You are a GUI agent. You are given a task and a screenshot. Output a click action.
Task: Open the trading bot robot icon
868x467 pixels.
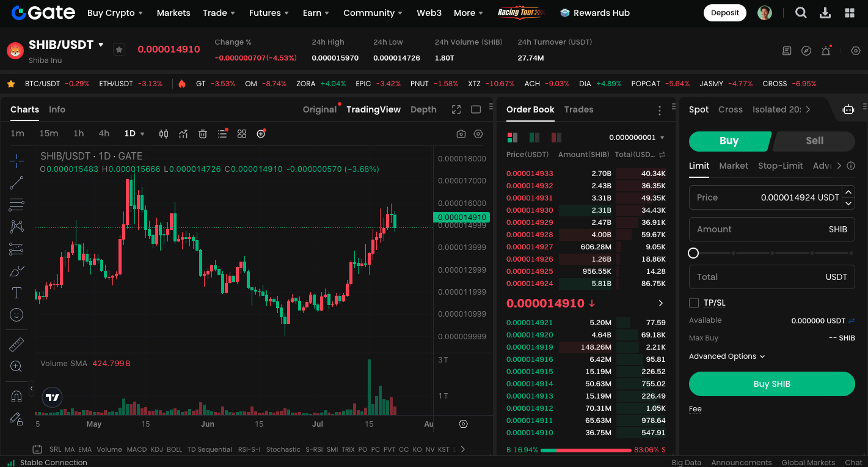tap(848, 109)
